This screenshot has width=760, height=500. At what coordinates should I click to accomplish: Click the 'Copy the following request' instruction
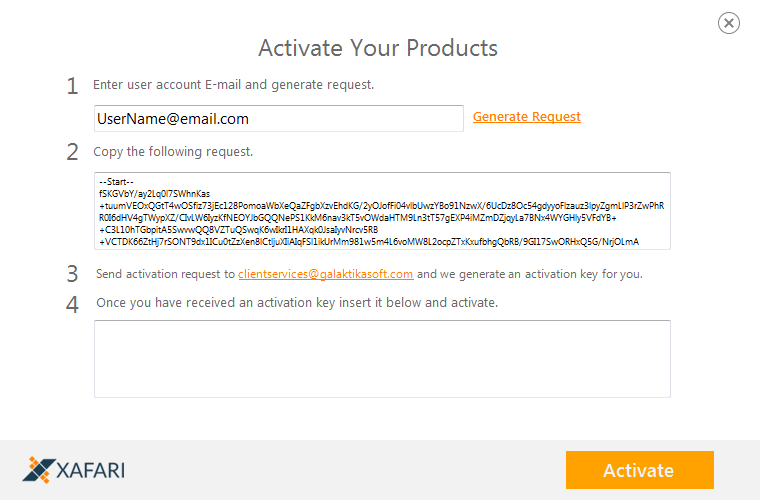tap(173, 152)
